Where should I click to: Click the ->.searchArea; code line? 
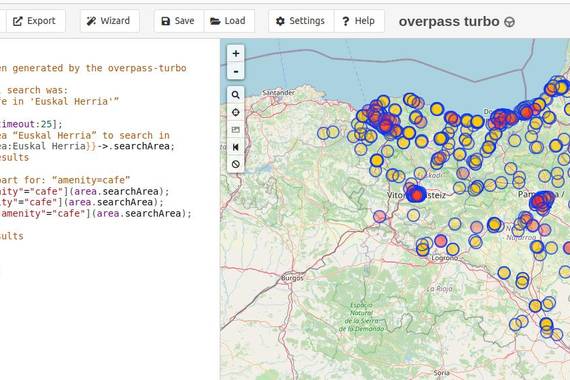pyautogui.click(x=87, y=146)
